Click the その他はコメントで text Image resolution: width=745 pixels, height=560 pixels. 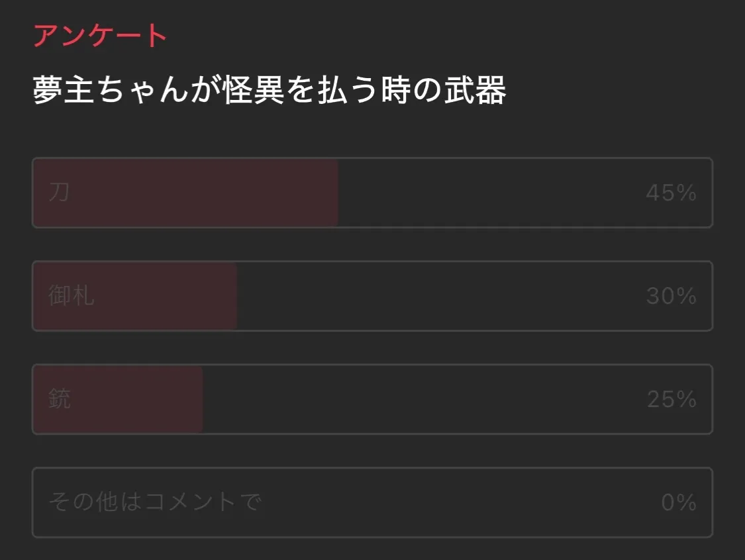(x=155, y=502)
